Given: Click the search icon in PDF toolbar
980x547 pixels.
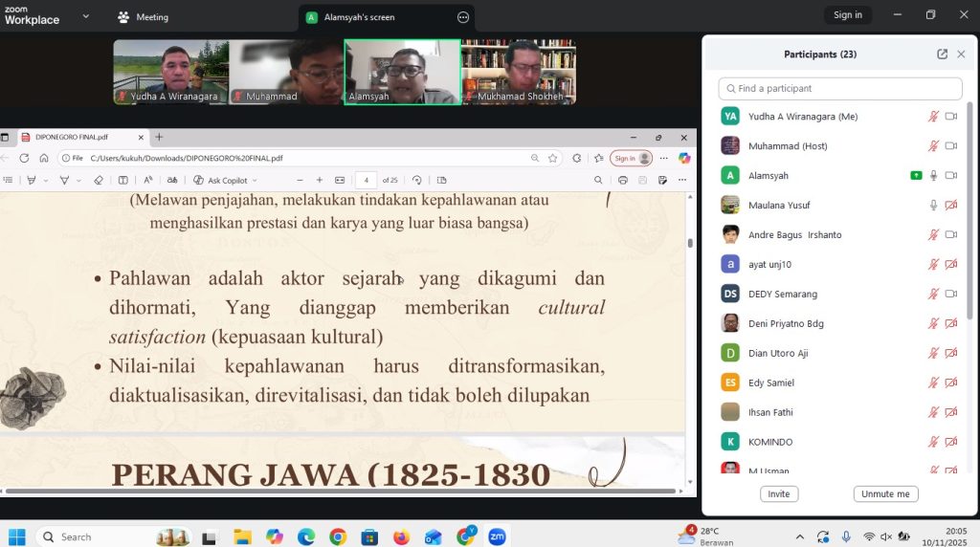Looking at the screenshot, I should click(x=599, y=180).
